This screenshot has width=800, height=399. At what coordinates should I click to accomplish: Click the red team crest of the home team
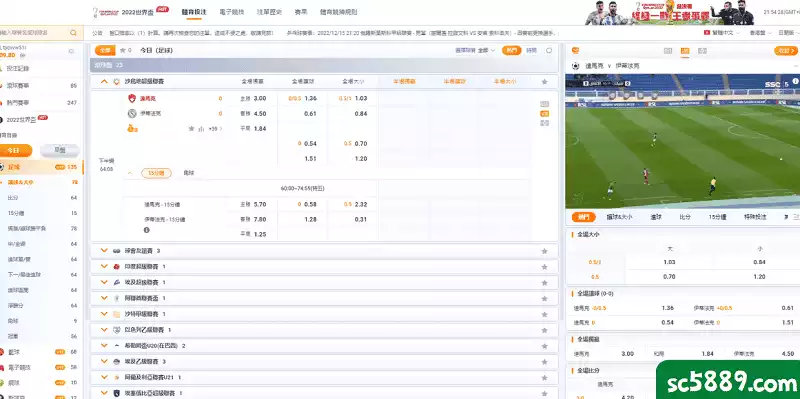(x=132, y=98)
